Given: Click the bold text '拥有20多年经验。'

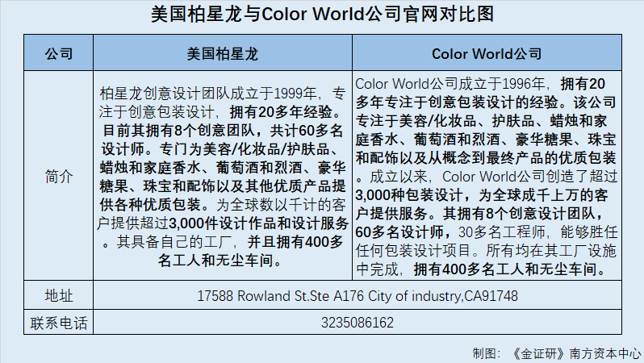Looking at the screenshot, I should 287,111.
